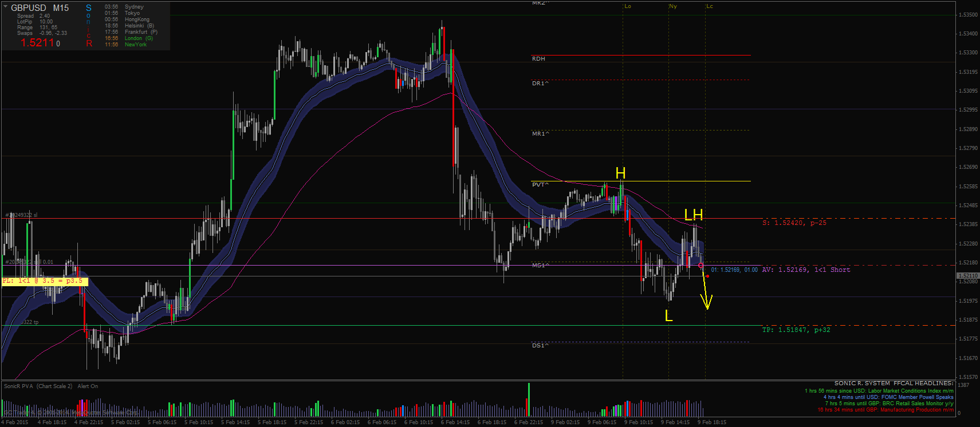980x427 pixels.
Task: Click the Lc session marker label
Action: 710,6
